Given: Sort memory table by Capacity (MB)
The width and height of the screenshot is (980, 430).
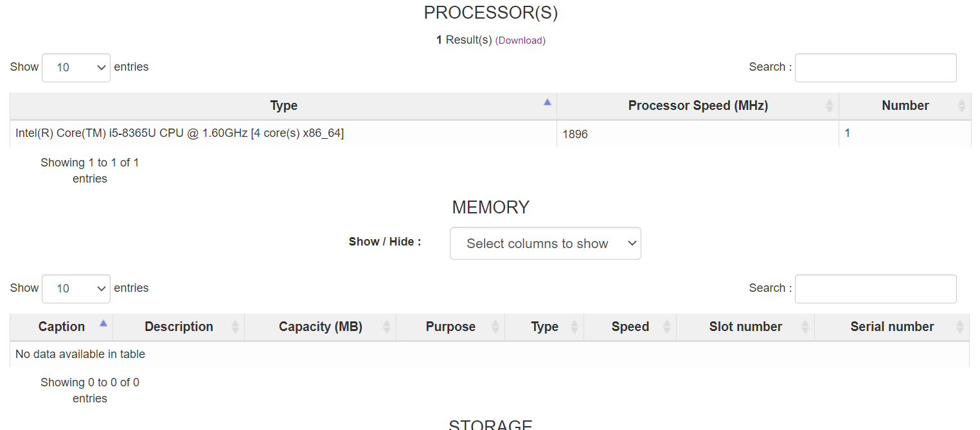Looking at the screenshot, I should click(320, 327).
